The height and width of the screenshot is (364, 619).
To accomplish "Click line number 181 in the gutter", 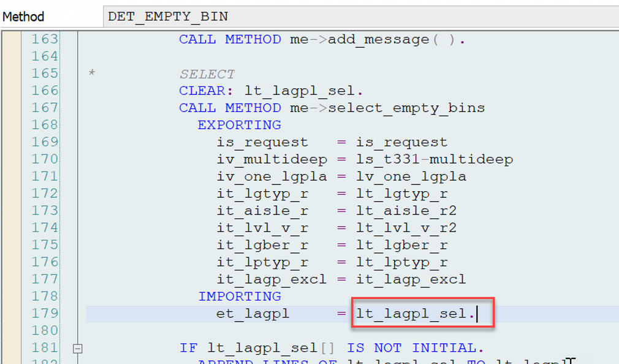I will pyautogui.click(x=45, y=348).
